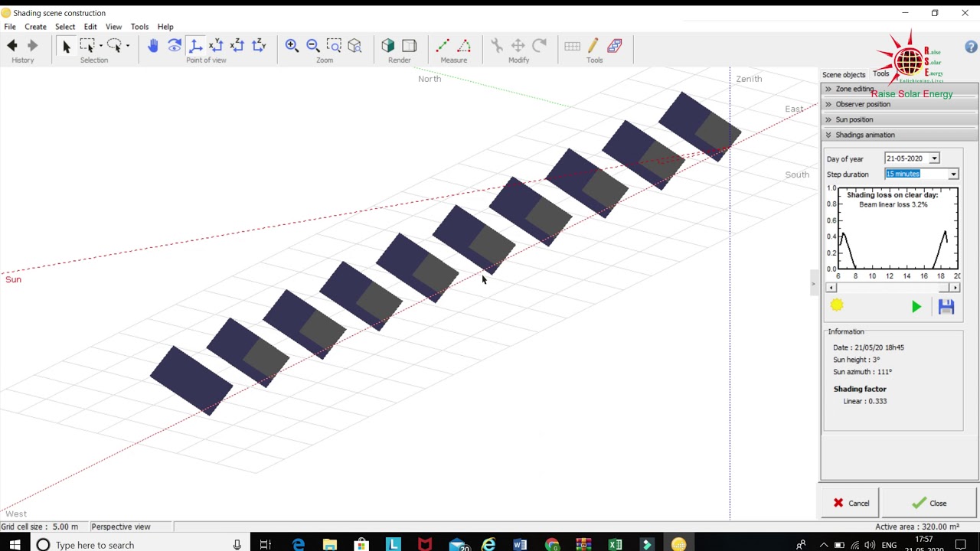Viewport: 980px width, 551px height.
Task: Choose the lasso selection tool
Action: pyautogui.click(x=114, y=46)
